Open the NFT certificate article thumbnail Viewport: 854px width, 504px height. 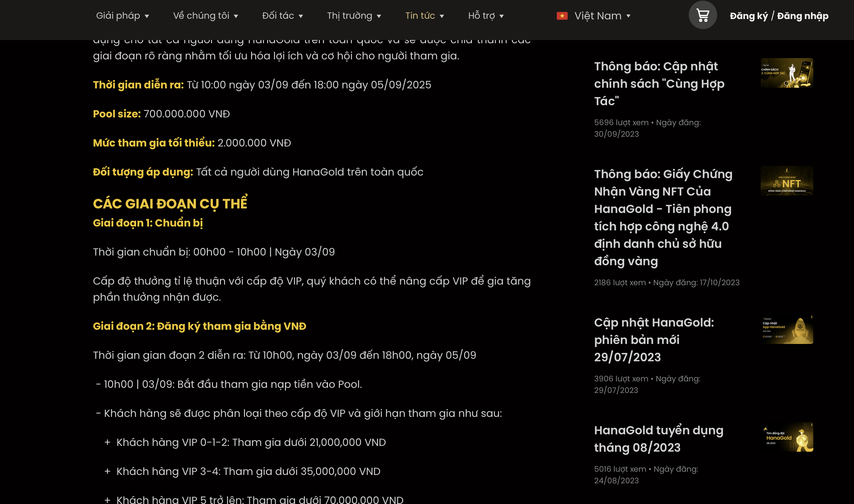coord(787,181)
